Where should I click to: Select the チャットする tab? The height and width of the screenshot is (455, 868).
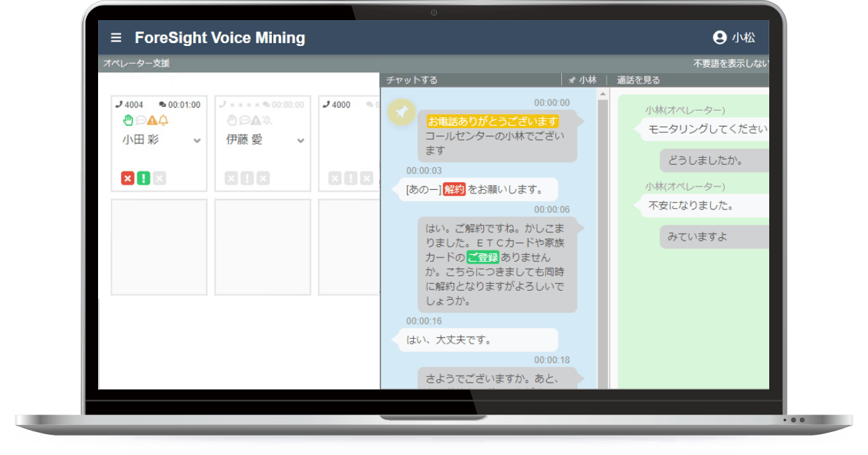(x=412, y=80)
